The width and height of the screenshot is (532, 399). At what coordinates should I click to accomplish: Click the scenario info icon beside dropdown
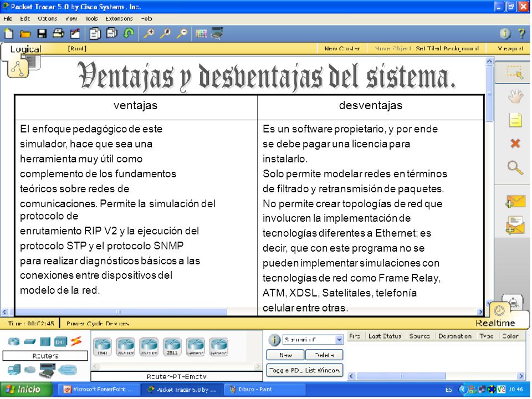click(274, 340)
